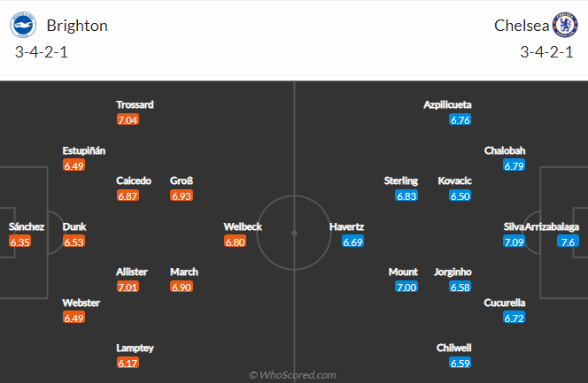This screenshot has width=588, height=383.
Task: Select Arrizabalaga's 7.6 rating badge
Action: click(x=568, y=241)
